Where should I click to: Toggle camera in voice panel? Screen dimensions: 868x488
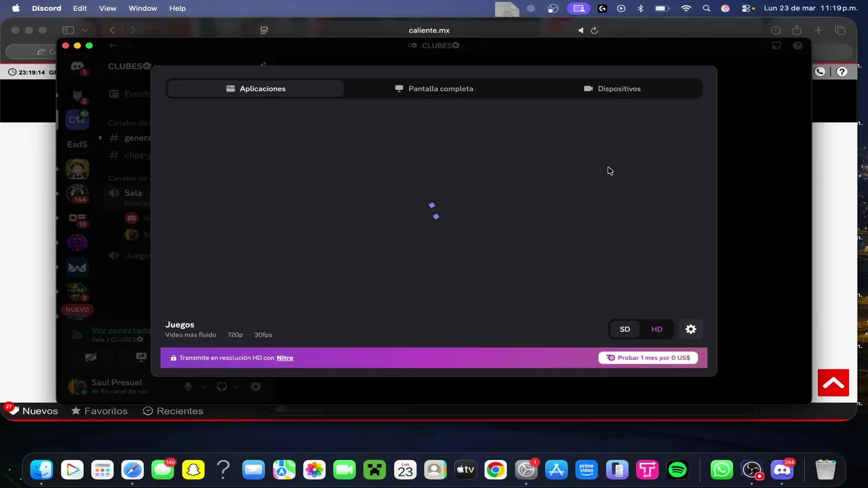tap(91, 357)
